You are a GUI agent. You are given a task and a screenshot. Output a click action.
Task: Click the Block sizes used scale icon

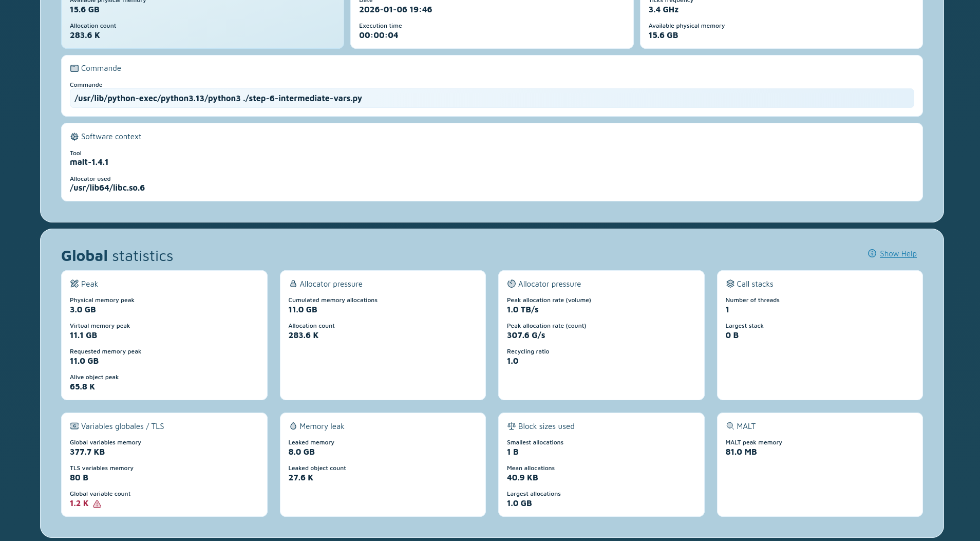click(x=512, y=426)
